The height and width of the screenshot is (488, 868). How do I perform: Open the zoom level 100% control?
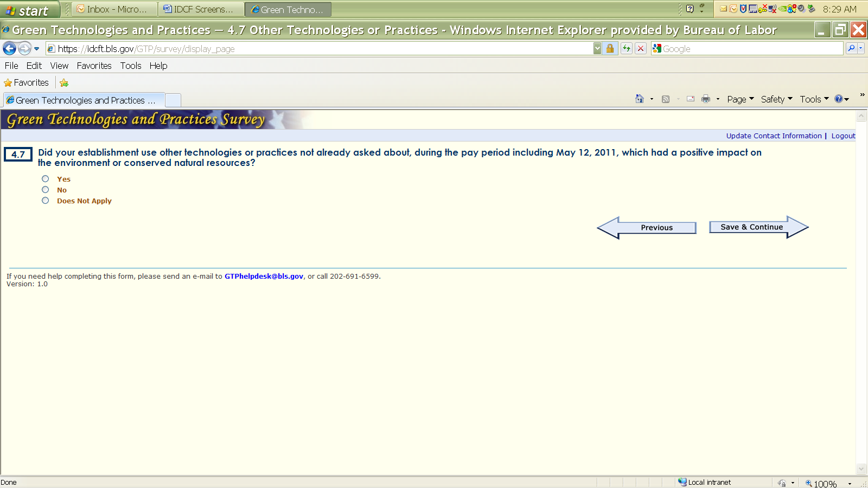tap(825, 484)
